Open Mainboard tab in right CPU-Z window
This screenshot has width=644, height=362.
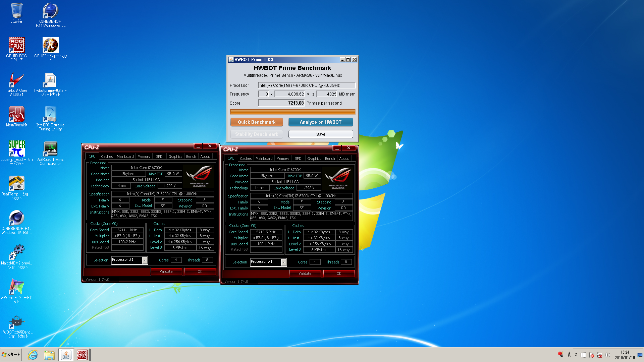(x=264, y=159)
